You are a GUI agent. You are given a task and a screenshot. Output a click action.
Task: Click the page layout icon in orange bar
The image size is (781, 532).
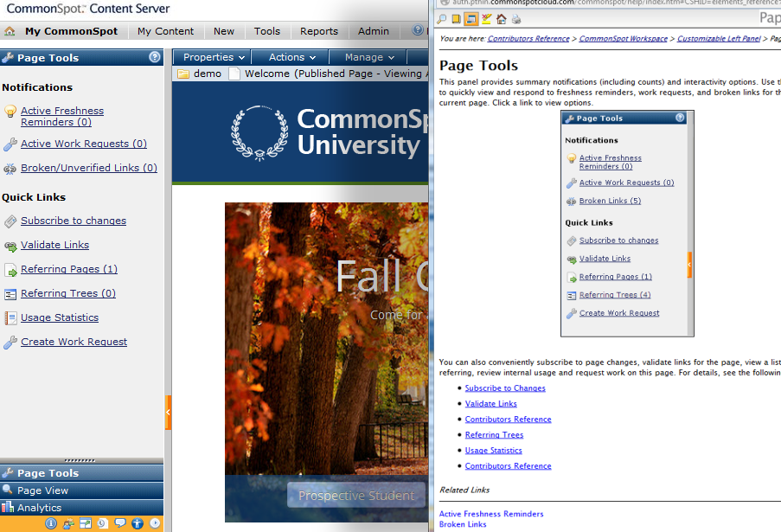pos(86,523)
